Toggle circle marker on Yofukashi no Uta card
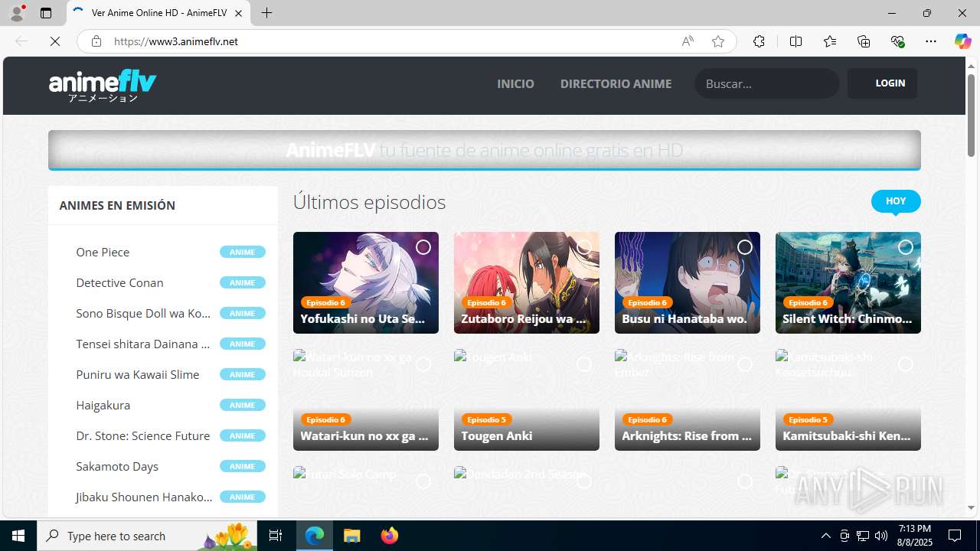Screen dimensions: 980x551 [423, 247]
